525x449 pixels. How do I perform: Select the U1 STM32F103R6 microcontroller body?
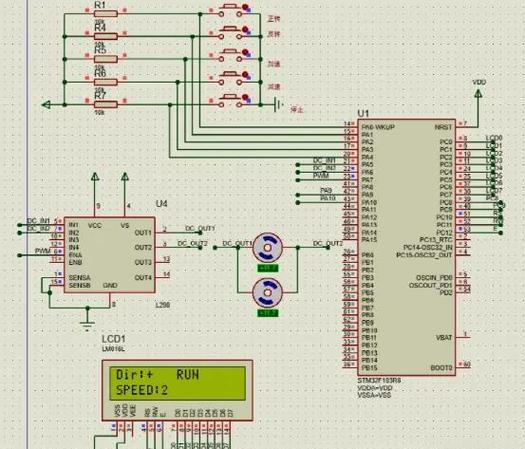407,247
